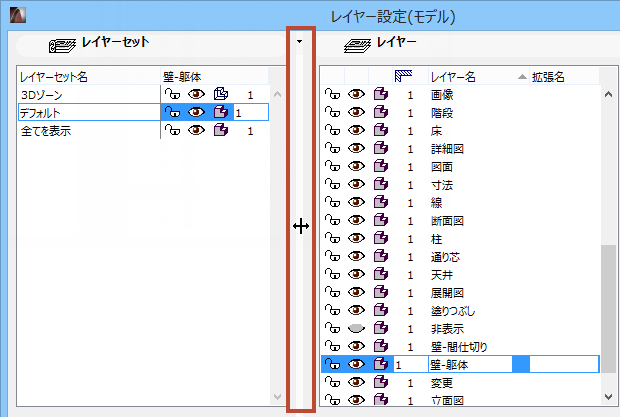Viewport: 620px width, 417px height.
Task: Toggle solid model icon for 塗りつぶし layer
Action: (381, 310)
